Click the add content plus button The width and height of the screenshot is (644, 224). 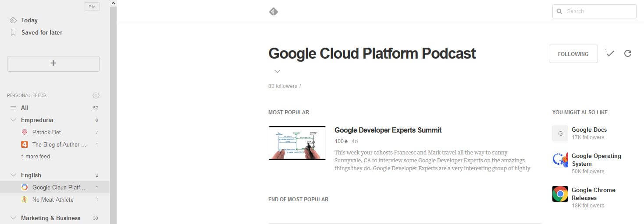pos(53,63)
